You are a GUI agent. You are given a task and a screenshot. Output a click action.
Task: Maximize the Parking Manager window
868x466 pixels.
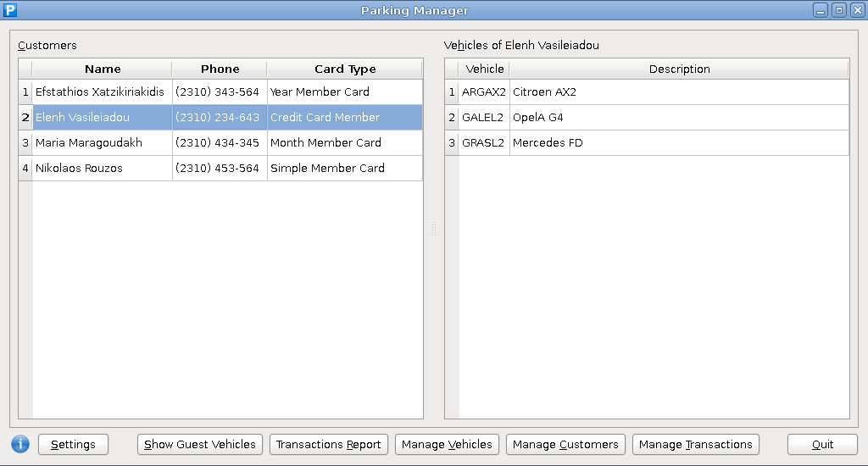(838, 10)
